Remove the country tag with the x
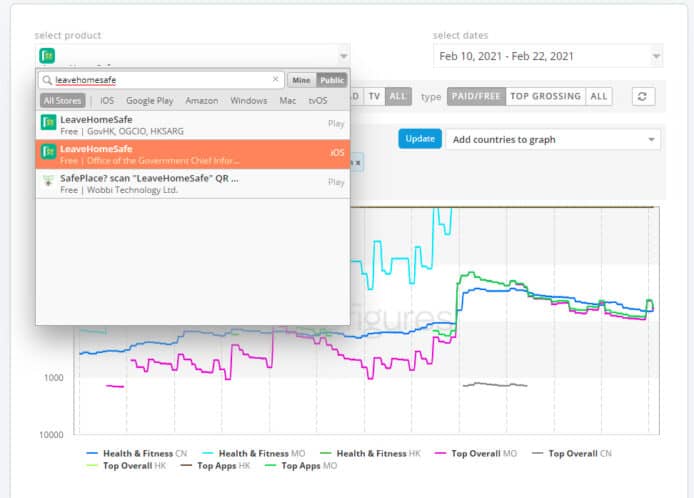 (358, 162)
